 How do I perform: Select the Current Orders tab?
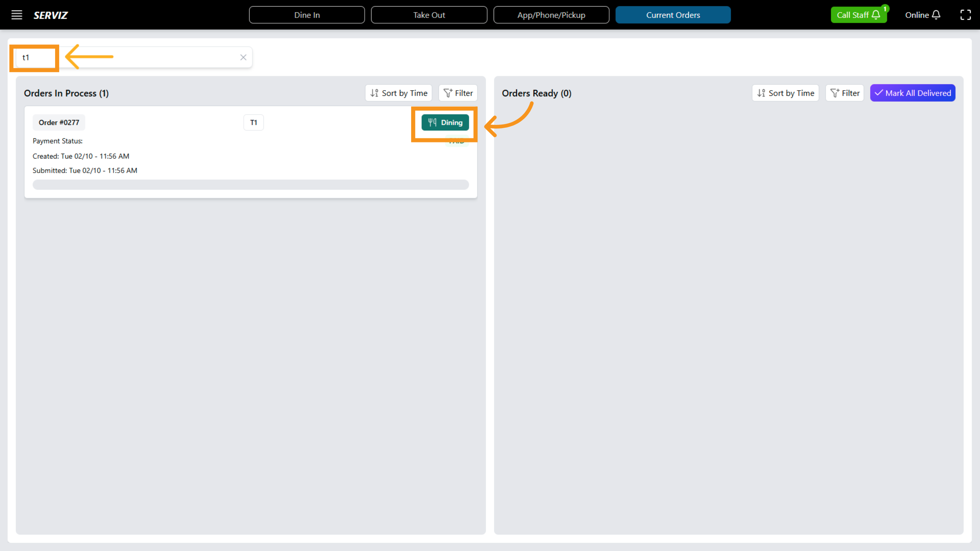[673, 15]
